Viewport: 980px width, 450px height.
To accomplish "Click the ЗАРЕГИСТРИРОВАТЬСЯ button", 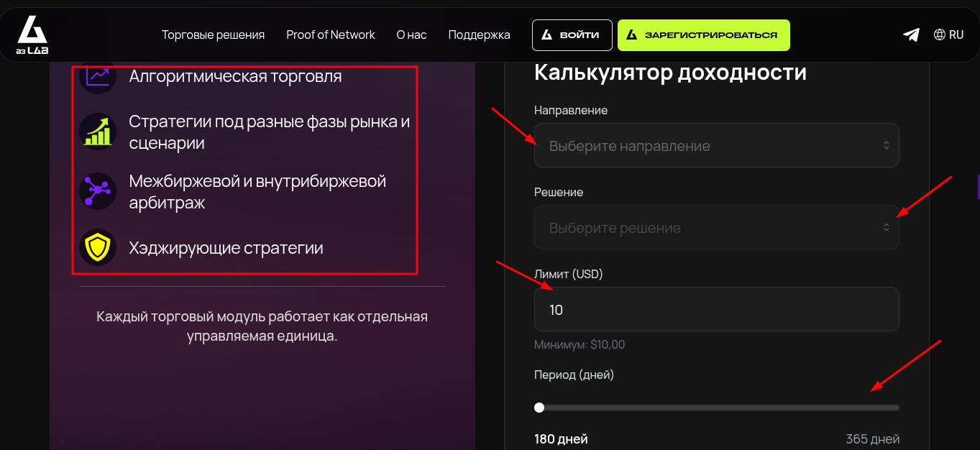I will [703, 35].
